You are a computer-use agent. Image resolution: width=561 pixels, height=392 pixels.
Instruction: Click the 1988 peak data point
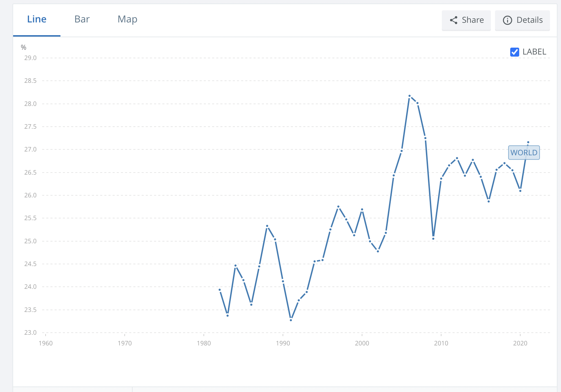[x=267, y=226]
